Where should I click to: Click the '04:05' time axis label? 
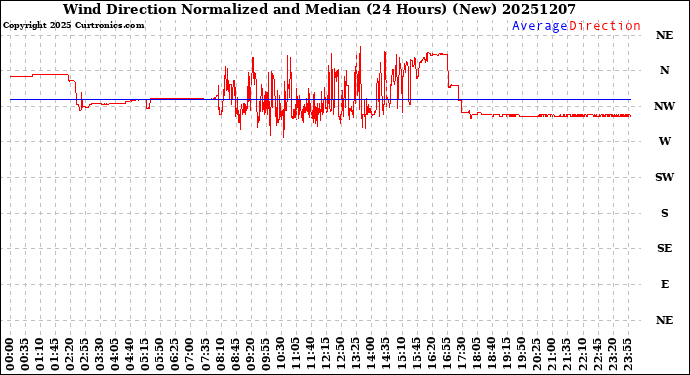(x=114, y=354)
